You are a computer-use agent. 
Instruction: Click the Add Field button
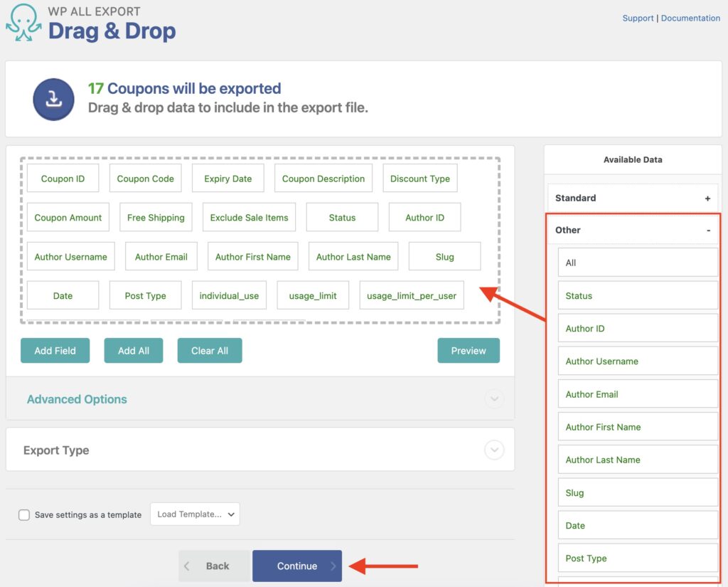pos(55,350)
